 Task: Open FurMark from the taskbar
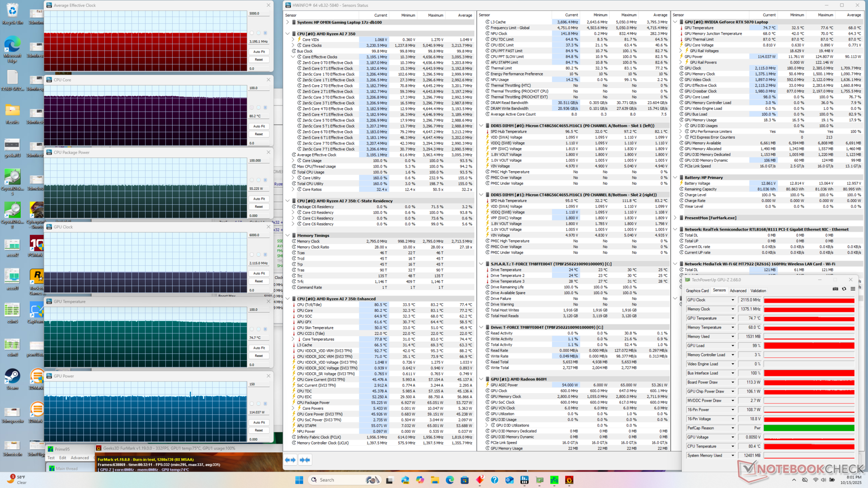(569, 480)
